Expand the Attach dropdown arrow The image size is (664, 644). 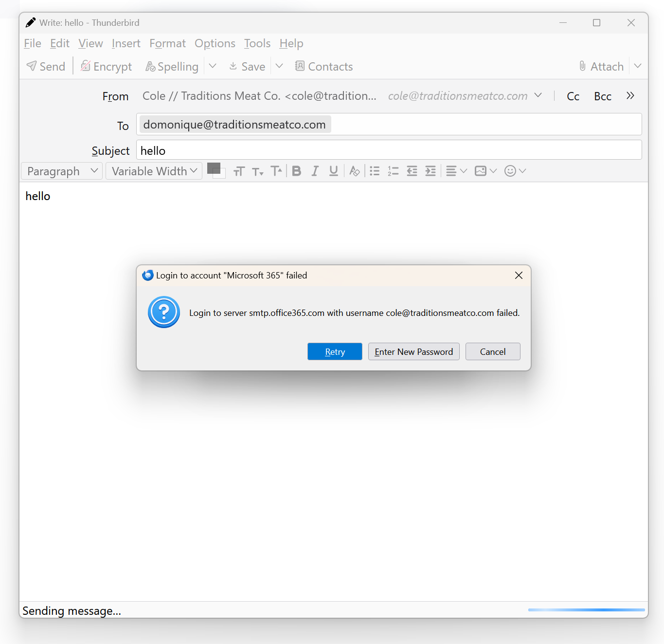pos(638,66)
